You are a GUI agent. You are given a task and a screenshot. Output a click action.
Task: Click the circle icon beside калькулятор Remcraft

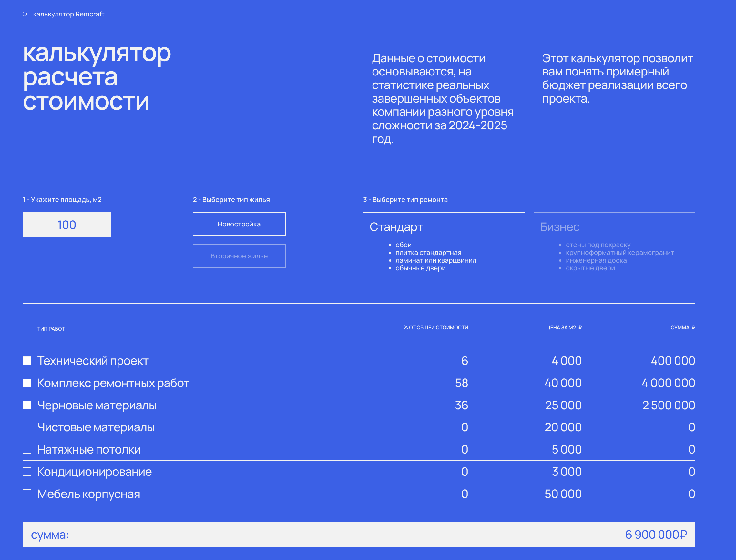pyautogui.click(x=25, y=14)
